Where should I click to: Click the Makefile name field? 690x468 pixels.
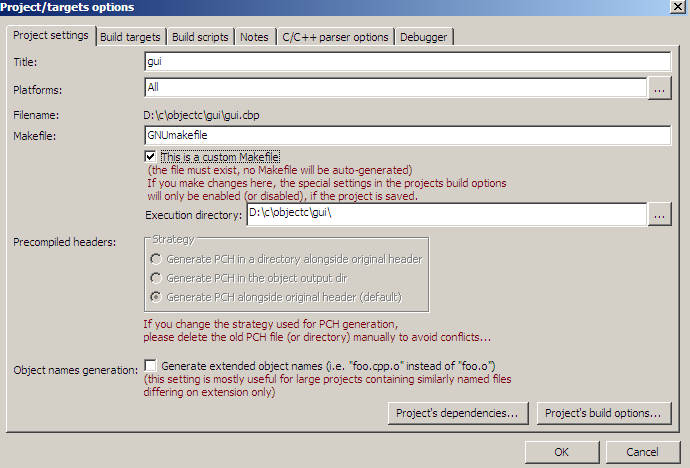407,136
